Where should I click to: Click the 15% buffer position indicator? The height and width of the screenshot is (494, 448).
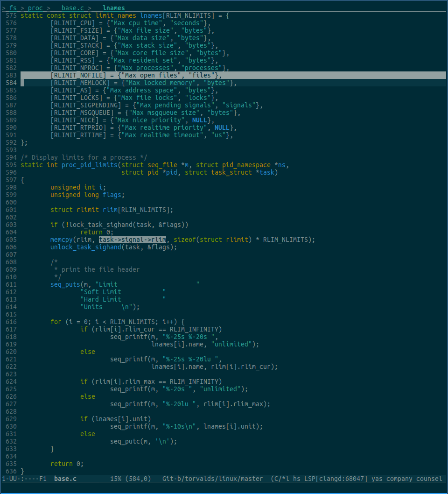point(115,479)
